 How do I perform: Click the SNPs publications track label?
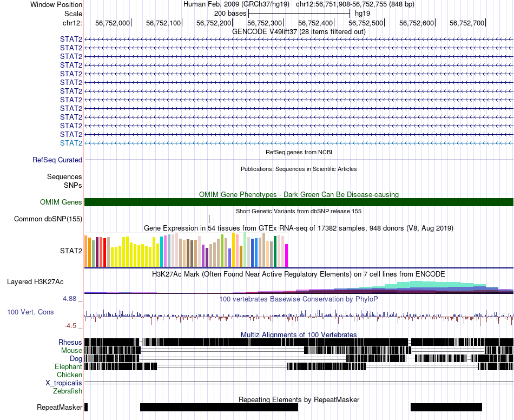point(73,185)
